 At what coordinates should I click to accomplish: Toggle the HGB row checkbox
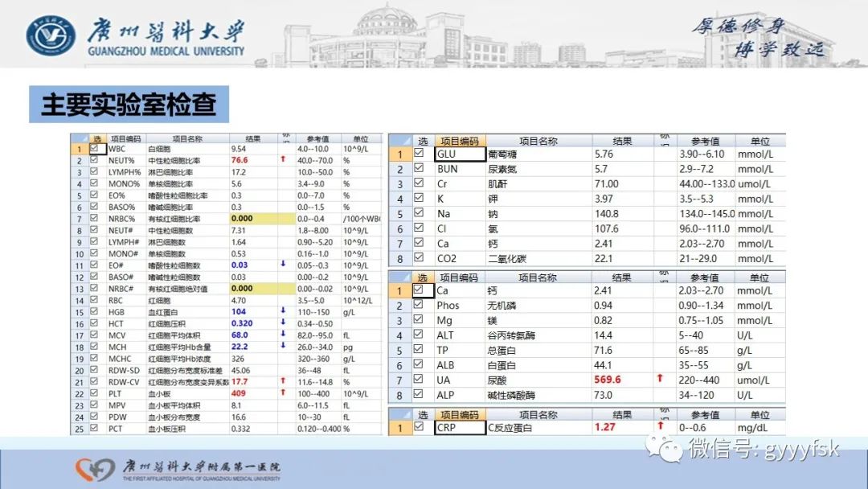(94, 311)
